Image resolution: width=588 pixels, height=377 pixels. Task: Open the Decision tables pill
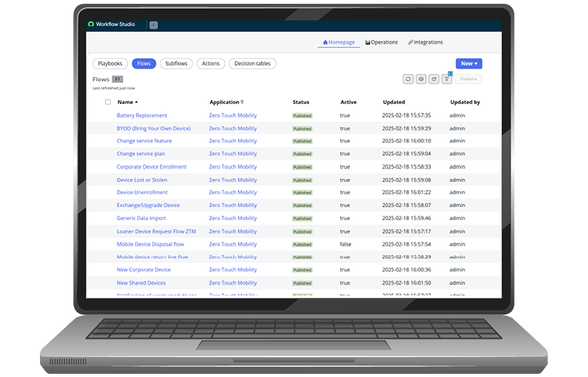point(253,63)
